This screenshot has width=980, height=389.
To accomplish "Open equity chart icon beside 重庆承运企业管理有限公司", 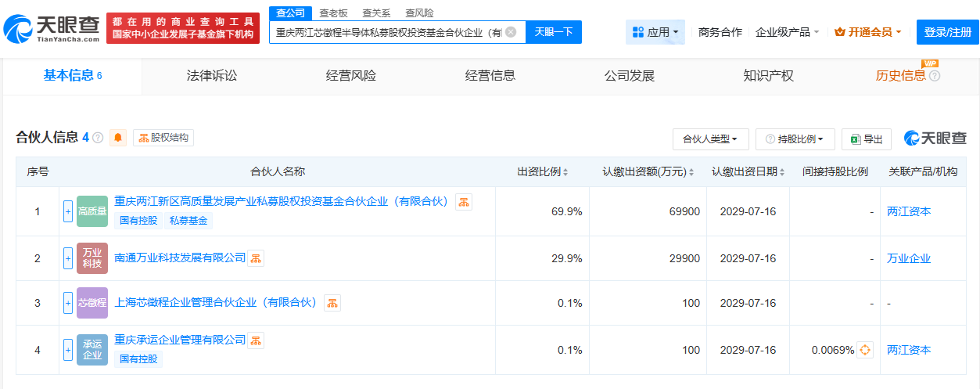I will [256, 340].
